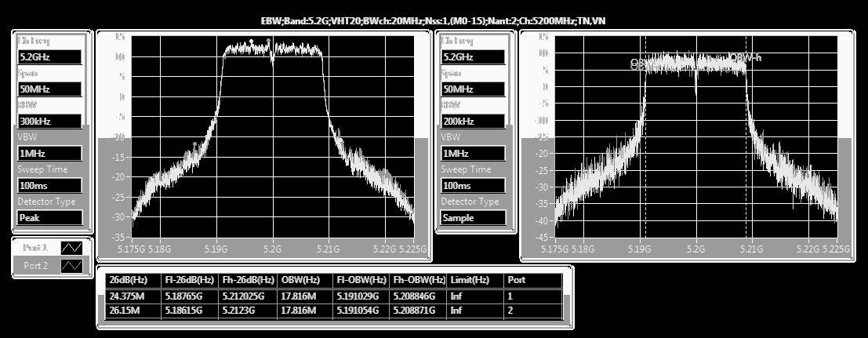Click Span 50MHz in the Peak detector panel
The width and height of the screenshot is (868, 338).
(50, 89)
